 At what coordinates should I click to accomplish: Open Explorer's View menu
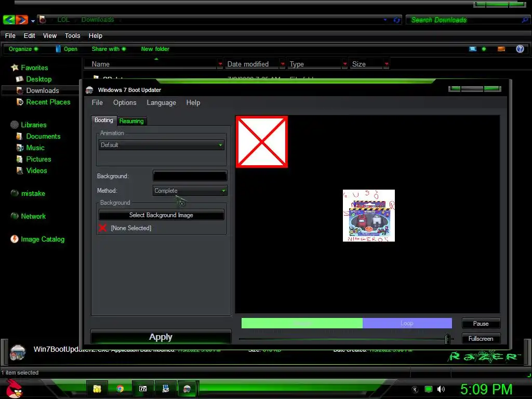click(49, 36)
